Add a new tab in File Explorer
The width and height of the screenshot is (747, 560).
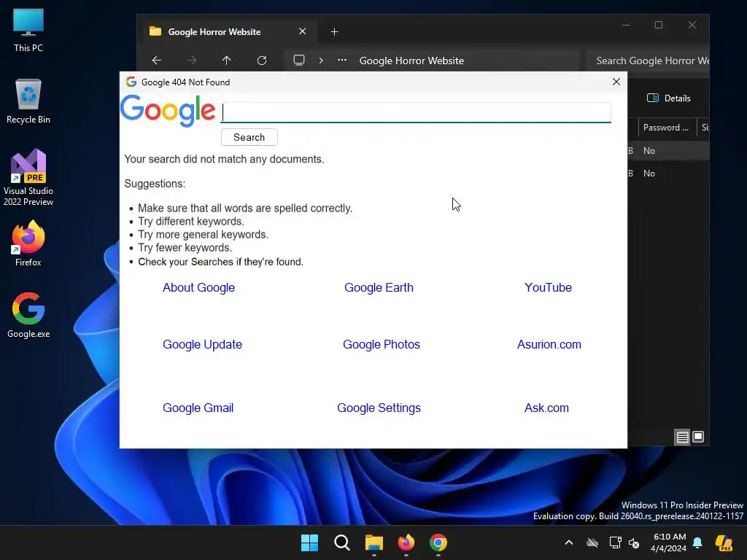(x=334, y=32)
